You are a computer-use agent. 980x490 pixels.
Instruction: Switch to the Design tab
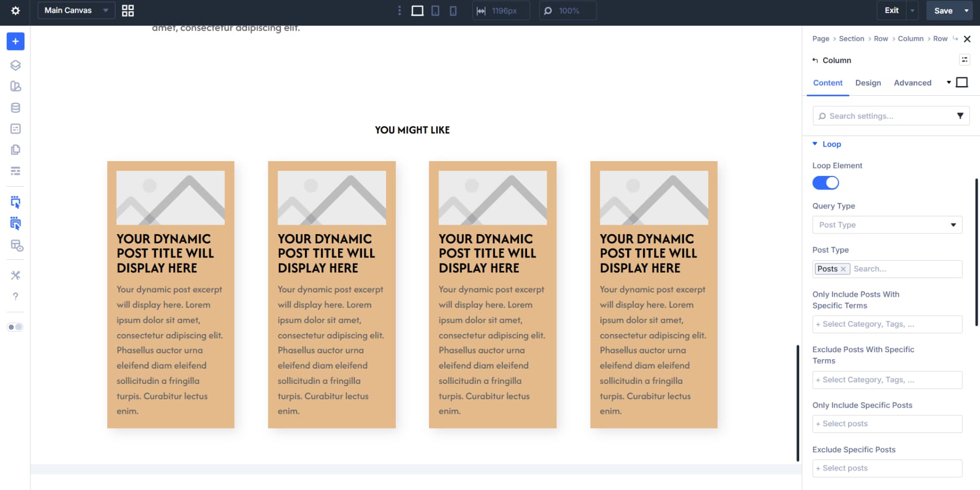coord(868,83)
